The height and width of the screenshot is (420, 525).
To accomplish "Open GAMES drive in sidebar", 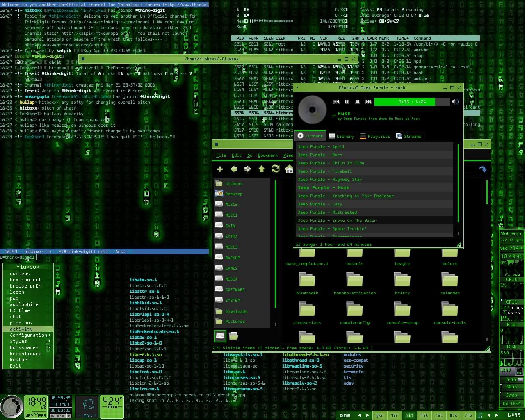I will tap(242, 268).
